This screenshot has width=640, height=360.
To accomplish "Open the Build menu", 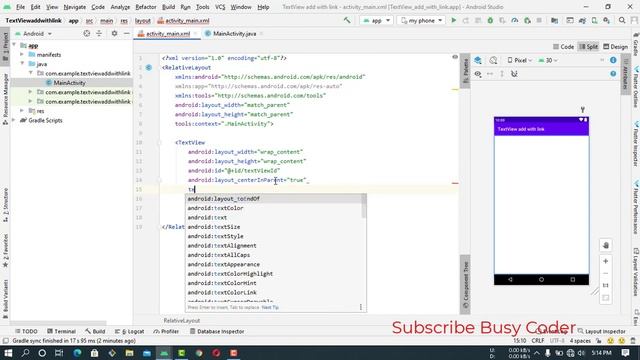I will click(168, 7).
